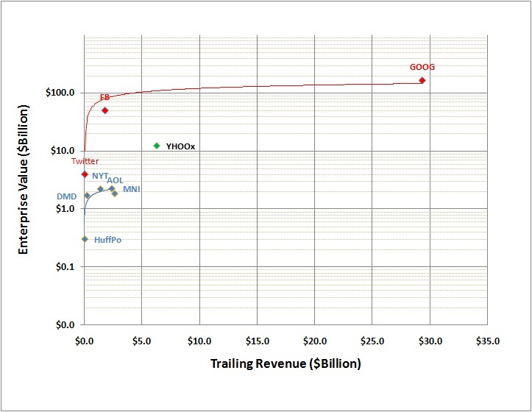Click the NYT data label
532x412 pixels.
[100, 176]
